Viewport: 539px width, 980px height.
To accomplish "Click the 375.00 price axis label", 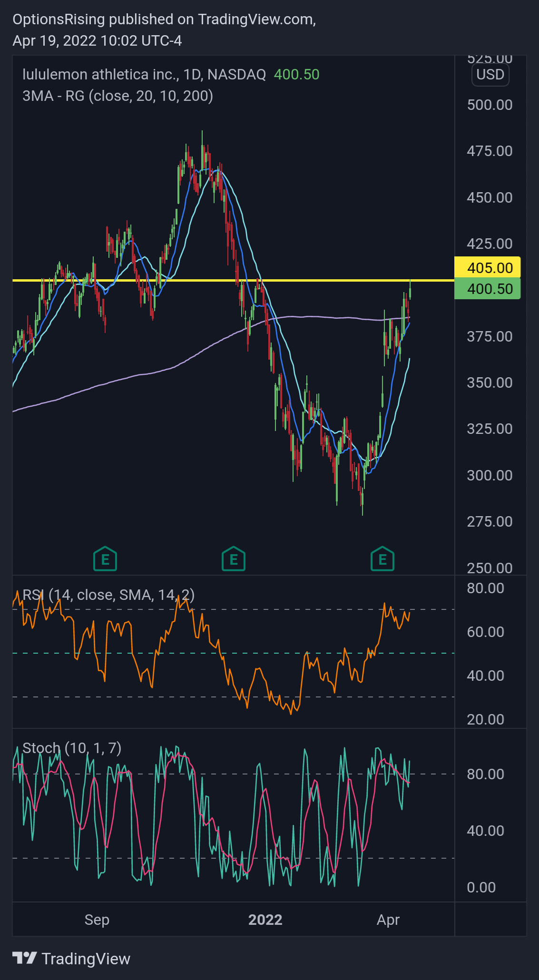I will pos(490,336).
